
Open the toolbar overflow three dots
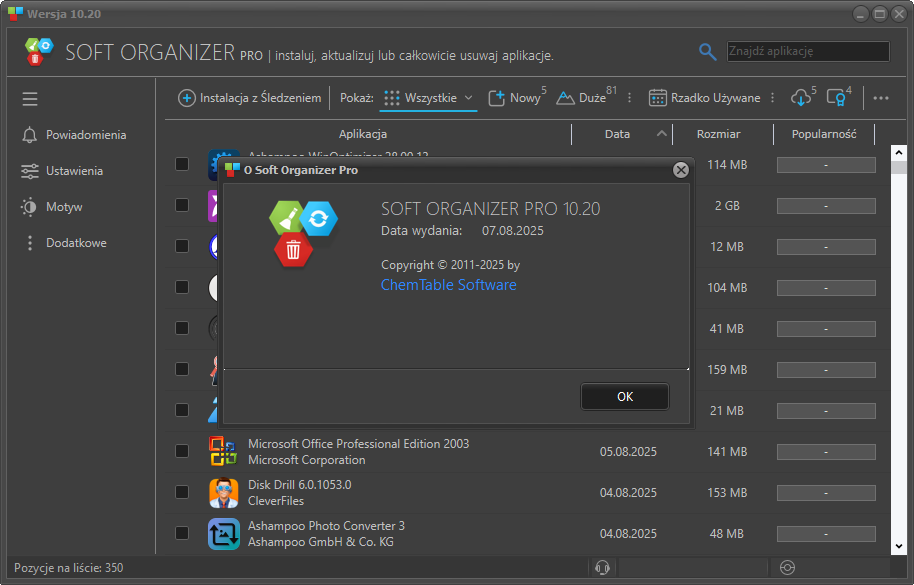click(x=881, y=98)
